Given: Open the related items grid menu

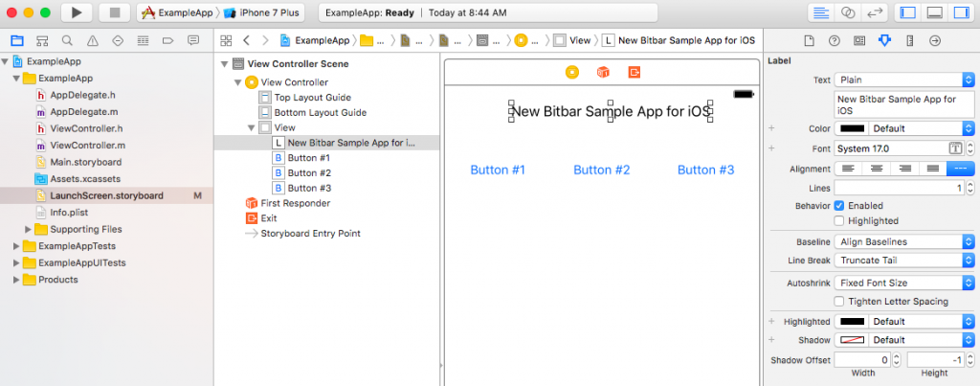Looking at the screenshot, I should (226, 40).
